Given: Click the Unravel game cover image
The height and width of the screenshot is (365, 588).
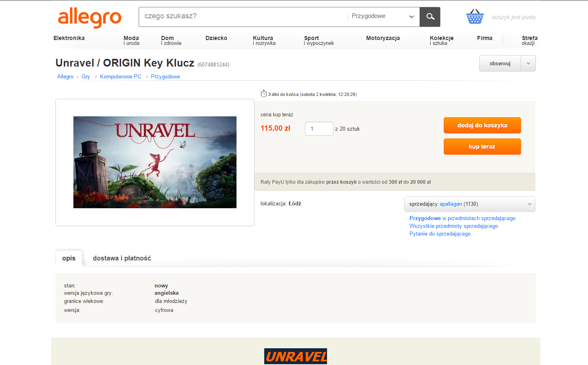Looking at the screenshot, I should (x=155, y=162).
